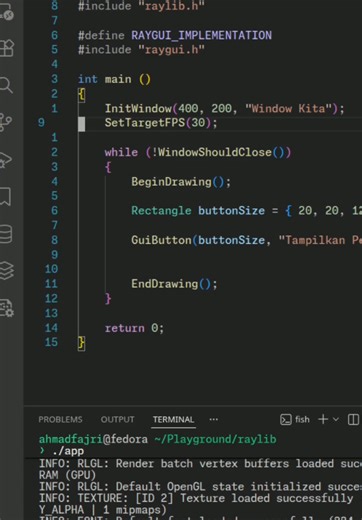The width and height of the screenshot is (362, 520).
Task: Click the EndDrawing(); call
Action: (x=174, y=284)
